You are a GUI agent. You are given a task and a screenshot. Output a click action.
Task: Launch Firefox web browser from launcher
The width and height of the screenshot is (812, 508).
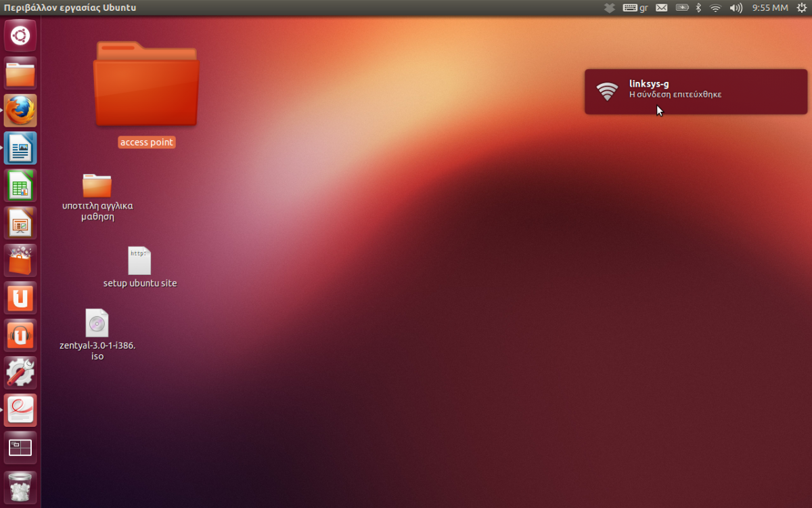click(x=20, y=110)
